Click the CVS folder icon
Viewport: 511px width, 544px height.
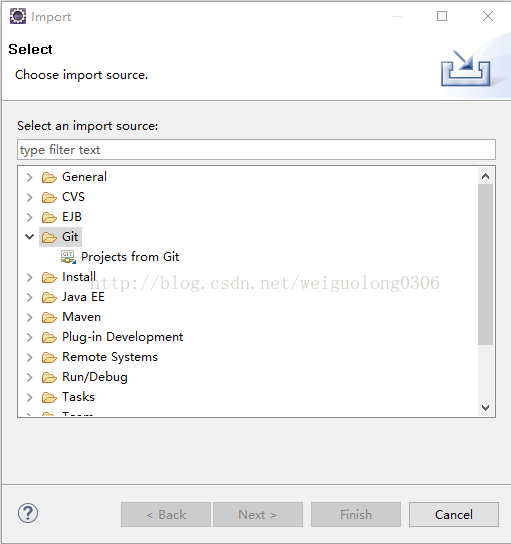pos(49,197)
